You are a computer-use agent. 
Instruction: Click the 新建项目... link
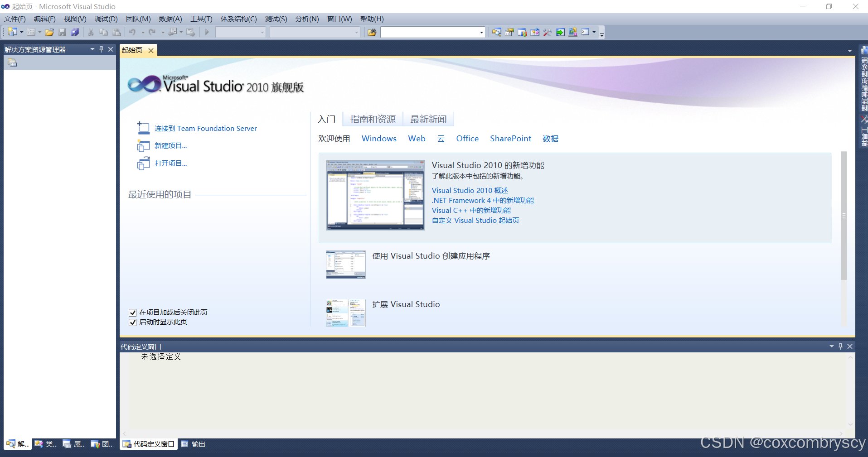click(171, 146)
